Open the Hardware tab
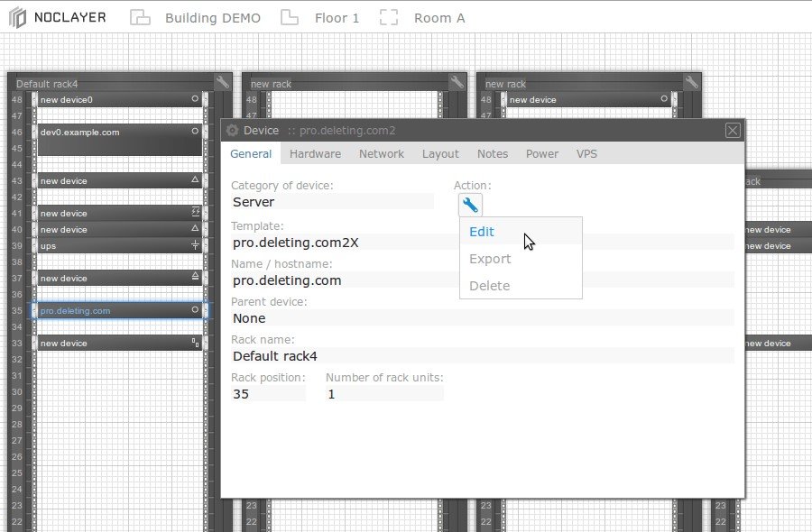The image size is (812, 532). 315,153
